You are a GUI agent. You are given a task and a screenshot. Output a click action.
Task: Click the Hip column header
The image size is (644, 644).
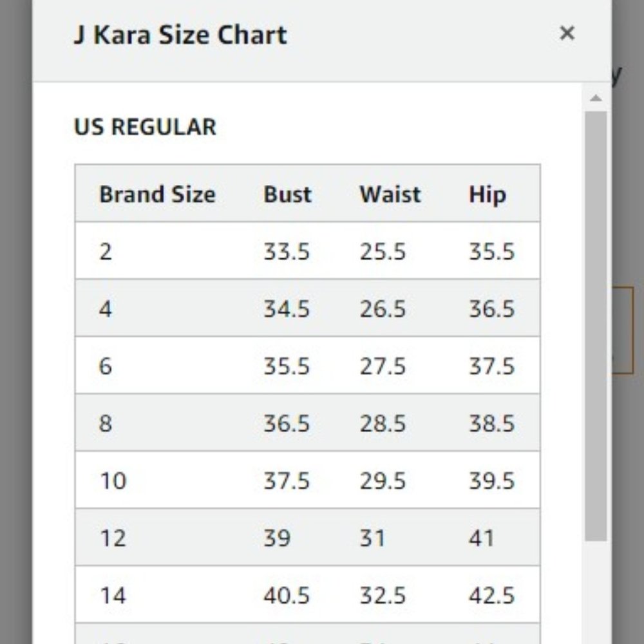pos(488,194)
